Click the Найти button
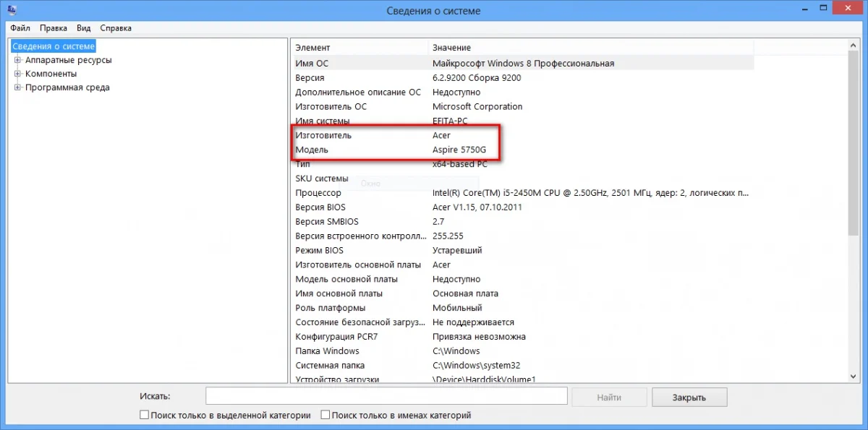The width and height of the screenshot is (868, 430). point(609,397)
